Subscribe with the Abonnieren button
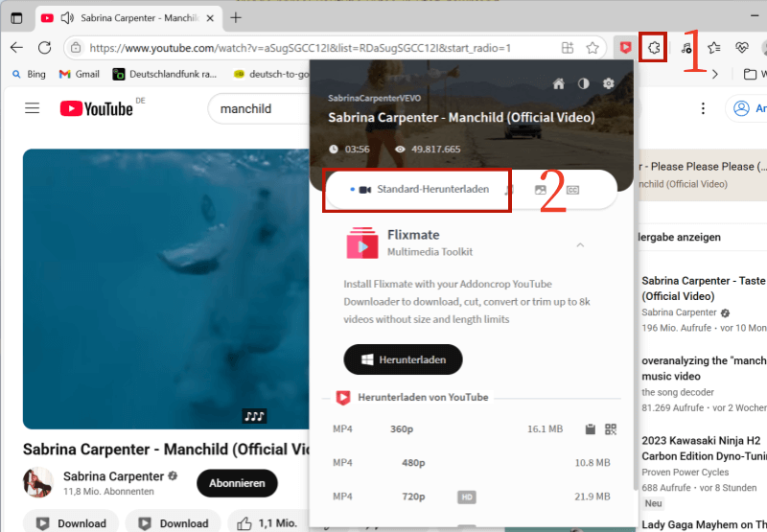This screenshot has height=532, width=767. (x=237, y=483)
